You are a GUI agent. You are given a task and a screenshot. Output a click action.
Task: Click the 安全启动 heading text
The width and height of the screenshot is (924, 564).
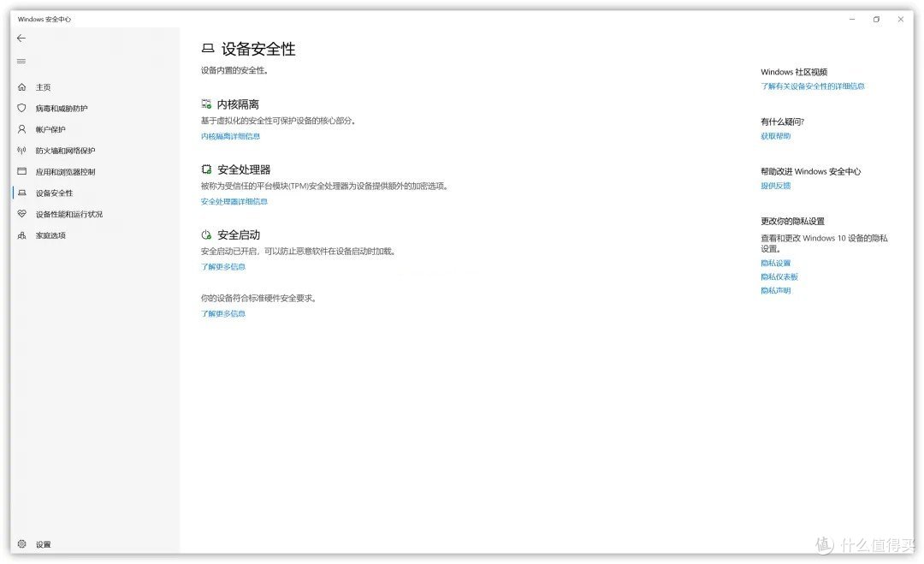pyautogui.click(x=239, y=235)
